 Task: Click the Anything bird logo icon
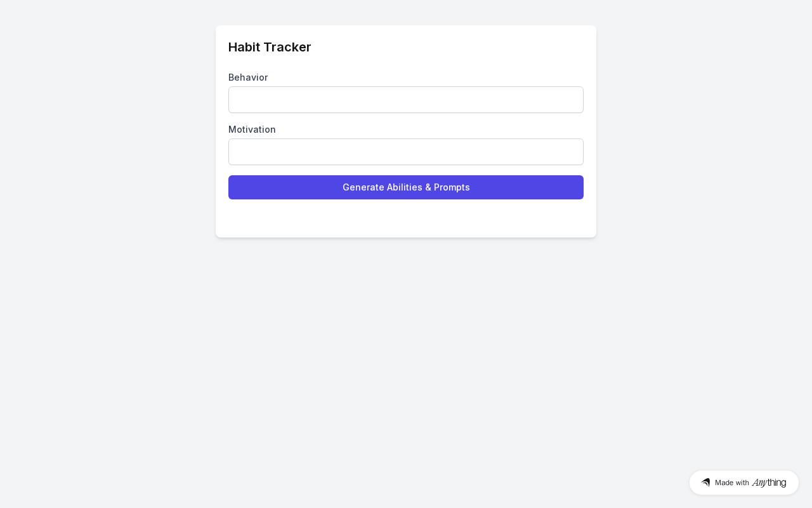coord(705,483)
